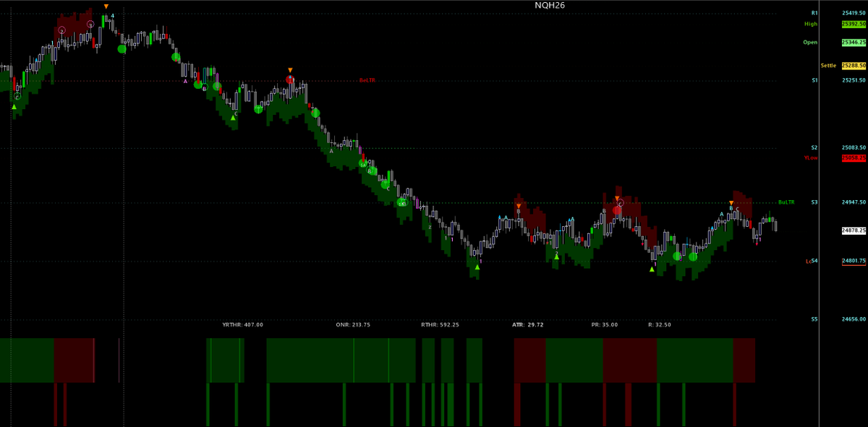Click the NQH26 chart symbol title
This screenshot has height=427, width=868.
(550, 5)
